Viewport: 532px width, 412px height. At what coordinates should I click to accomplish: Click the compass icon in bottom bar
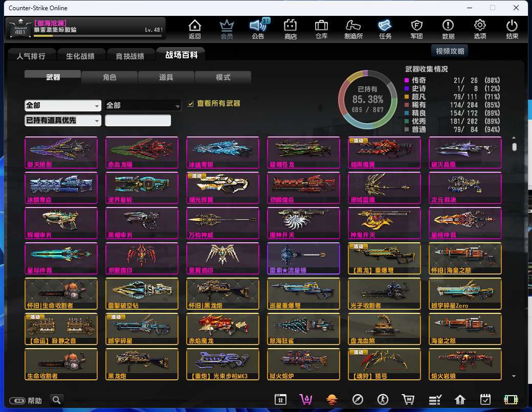[358, 400]
